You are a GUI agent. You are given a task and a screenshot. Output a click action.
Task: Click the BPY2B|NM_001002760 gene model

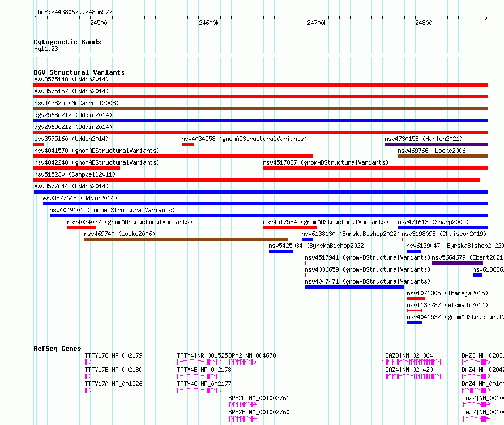coord(243,419)
